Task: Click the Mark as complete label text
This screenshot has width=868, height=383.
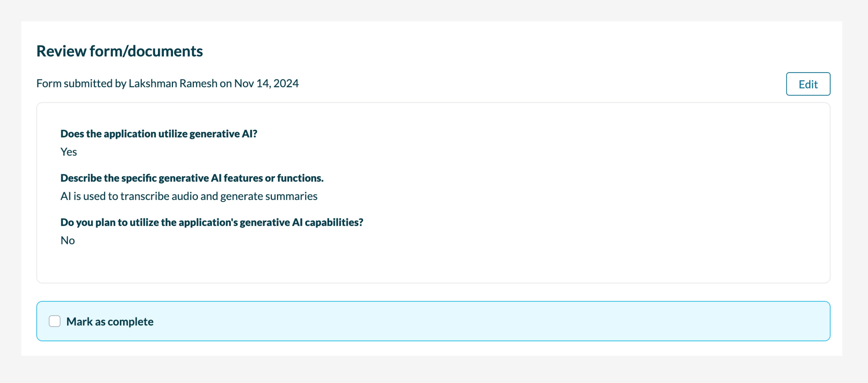Action: (x=110, y=322)
